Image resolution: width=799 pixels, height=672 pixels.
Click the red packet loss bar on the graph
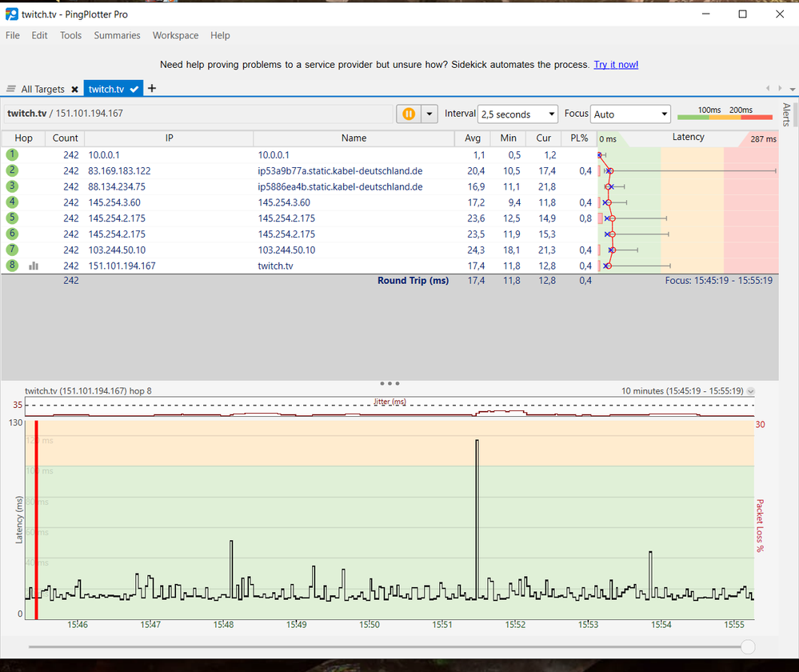[x=37, y=520]
